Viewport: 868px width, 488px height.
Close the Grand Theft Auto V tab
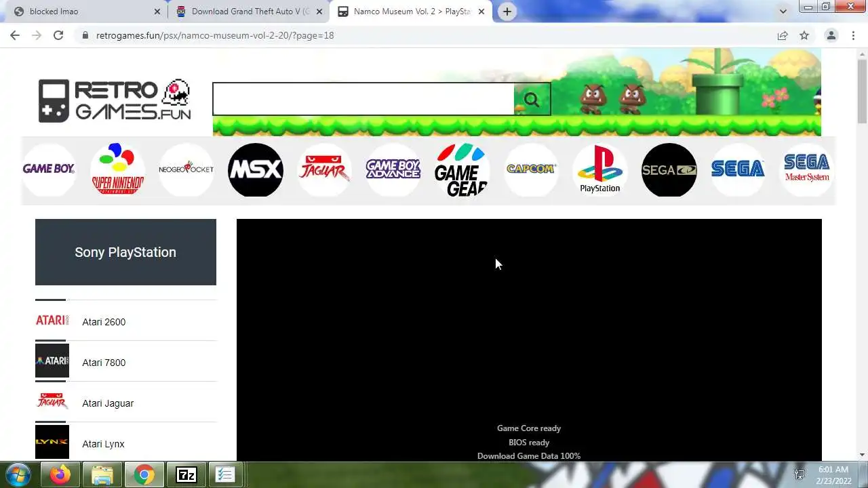tap(319, 12)
